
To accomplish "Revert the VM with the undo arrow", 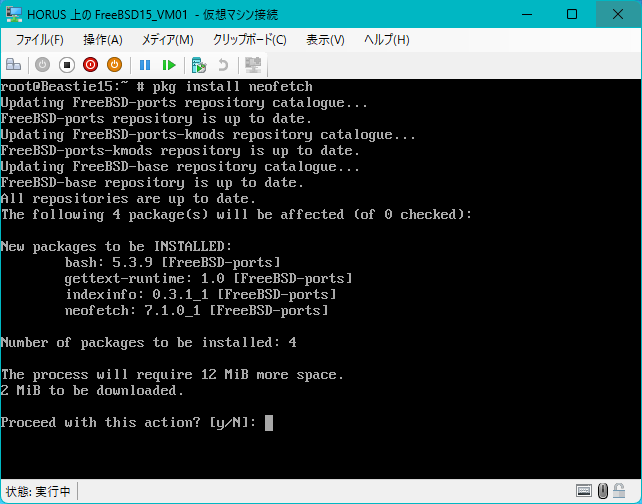I will [x=223, y=65].
